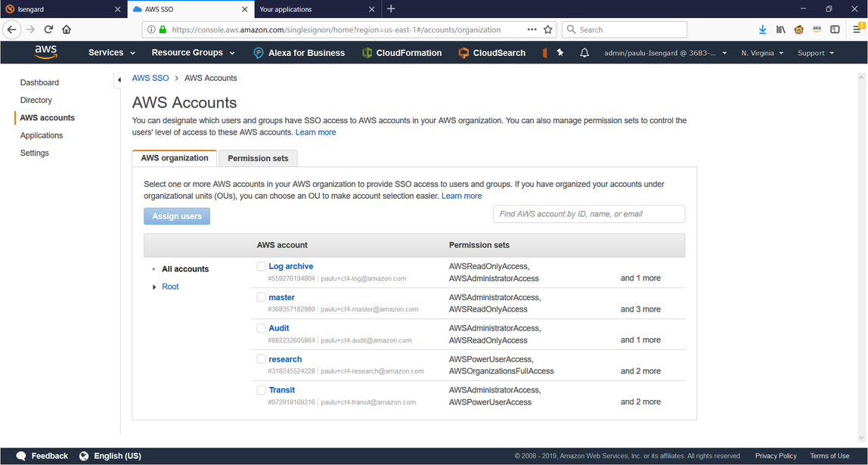This screenshot has width=868, height=465.
Task: Check the Audit account checkbox
Action: point(262,328)
